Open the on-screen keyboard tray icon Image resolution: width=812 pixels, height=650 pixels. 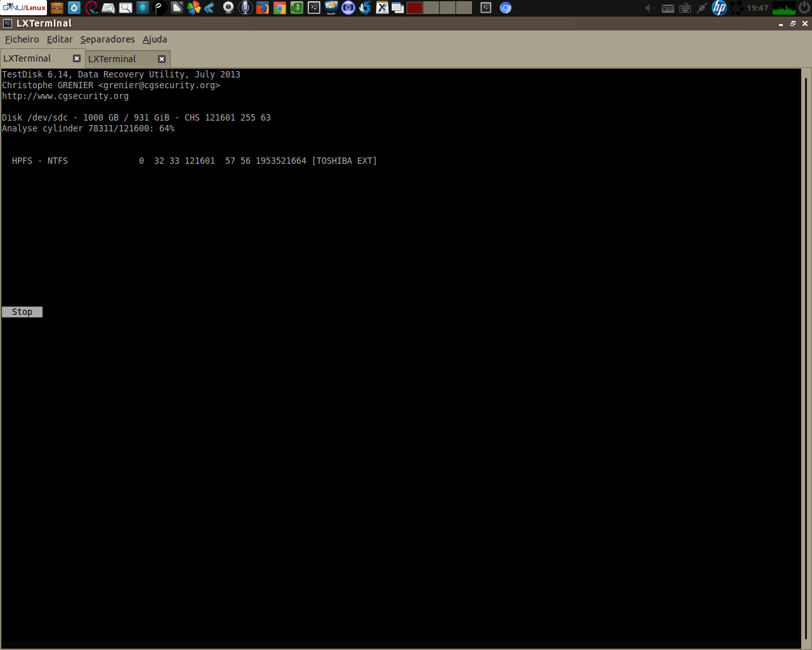point(685,8)
